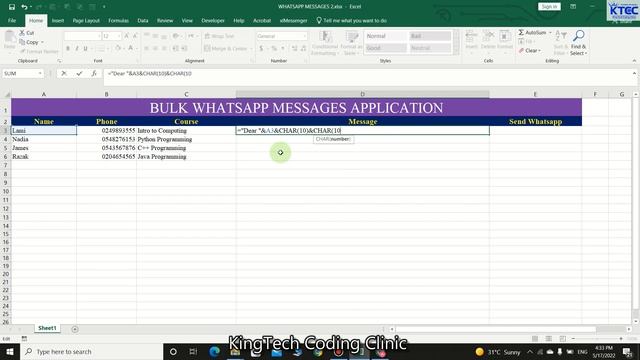The width and height of the screenshot is (640, 360).
Task: Open the Insert Function fx dialog
Action: point(94,73)
